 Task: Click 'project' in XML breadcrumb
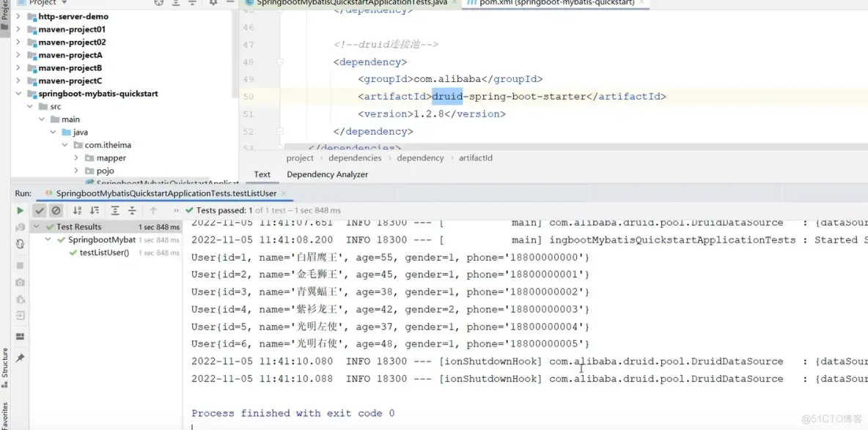(300, 157)
